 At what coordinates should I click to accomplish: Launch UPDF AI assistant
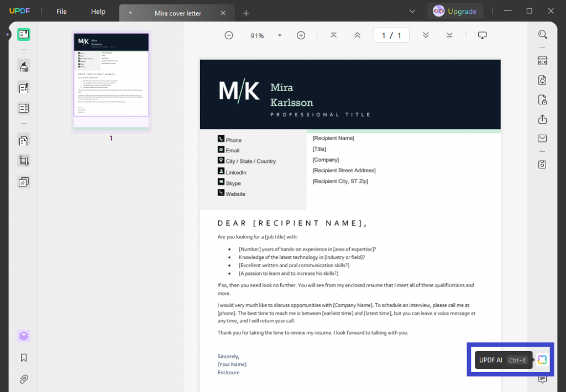coord(541,359)
